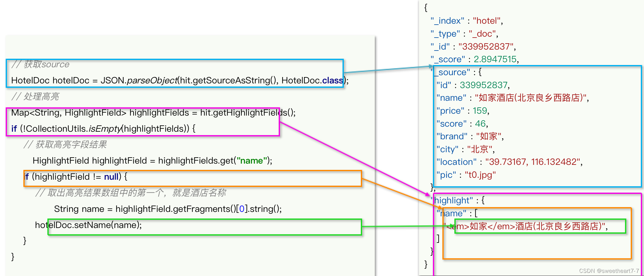Select the <em>如家</em>酒店 highlighted fragment

click(x=525, y=226)
